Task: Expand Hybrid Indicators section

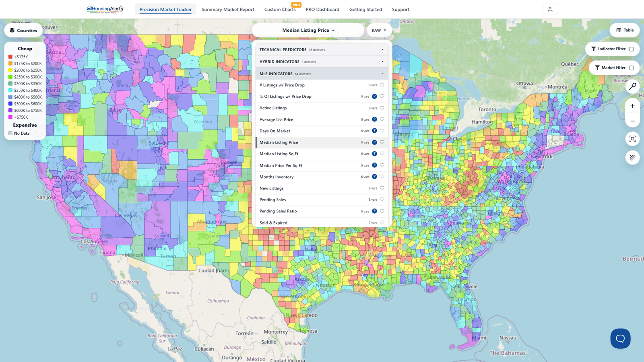Action: 322,62
